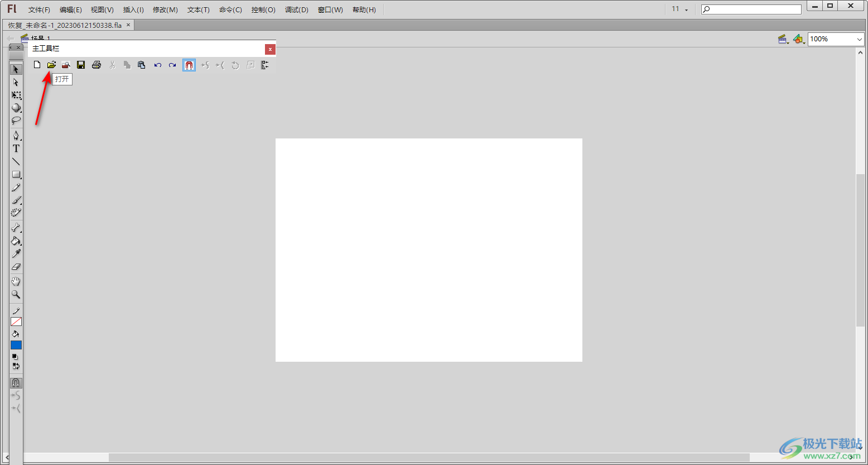Select the Hand tool
The image size is (868, 465).
(16, 281)
